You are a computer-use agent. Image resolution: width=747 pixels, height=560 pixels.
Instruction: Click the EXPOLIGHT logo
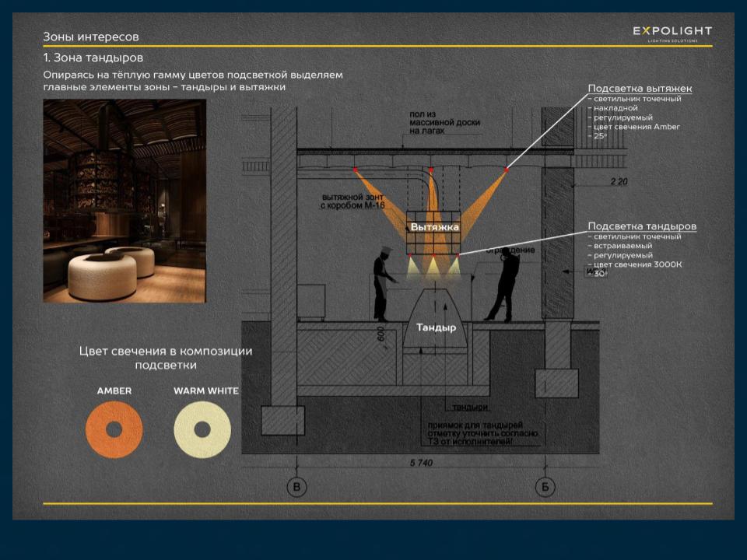pos(672,33)
